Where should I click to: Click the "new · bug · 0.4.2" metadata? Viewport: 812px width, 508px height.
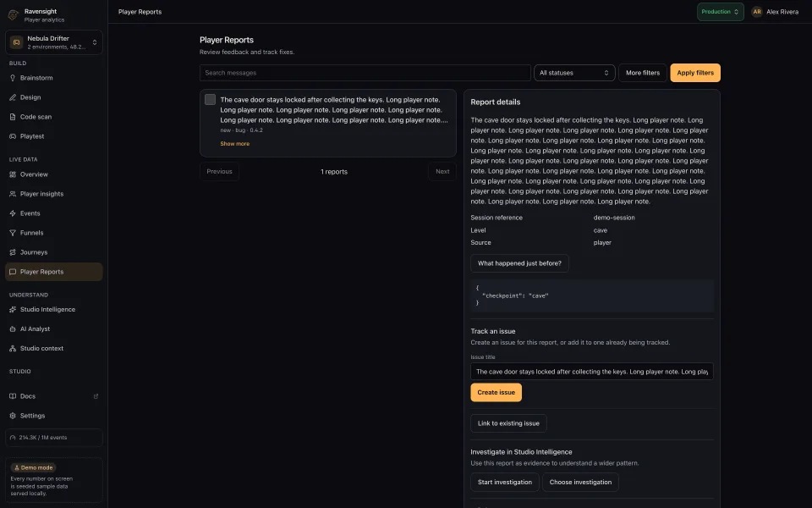point(241,130)
